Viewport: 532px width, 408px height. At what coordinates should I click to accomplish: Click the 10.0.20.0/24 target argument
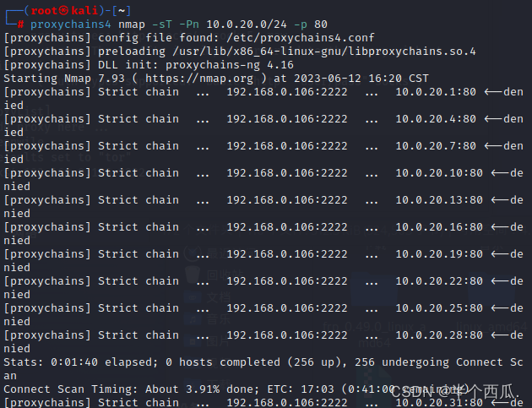tap(247, 24)
